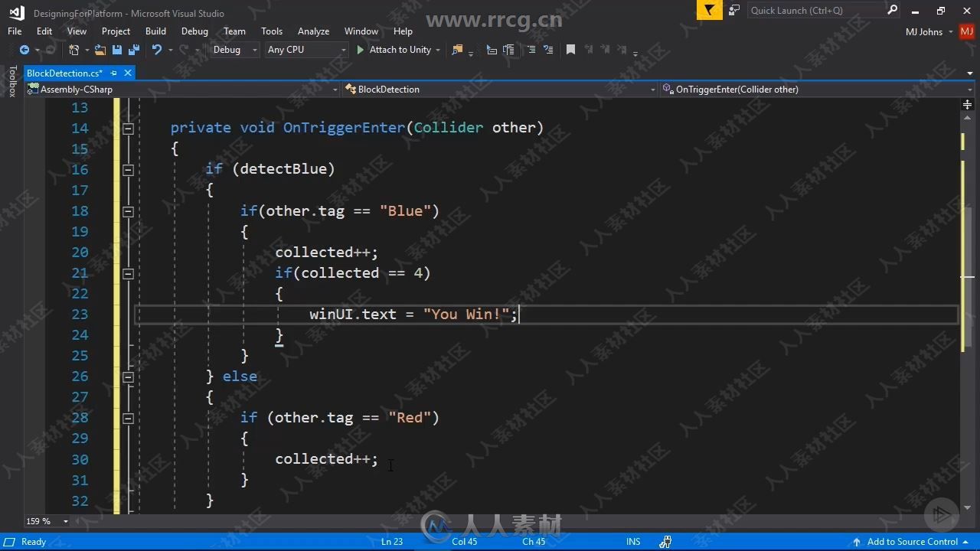This screenshot has height=551, width=980.
Task: Toggle a bookmark on the current line
Action: coord(570,50)
